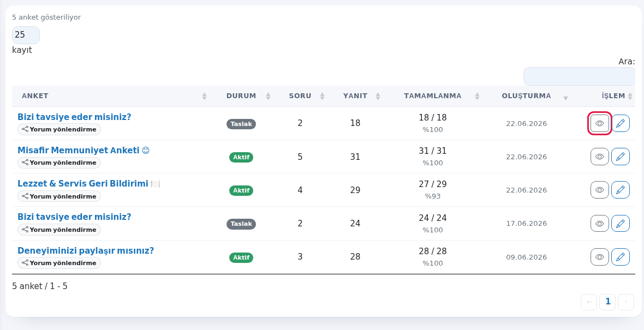644x330 pixels.
Task: Sort the list by SORU count
Action: point(301,96)
